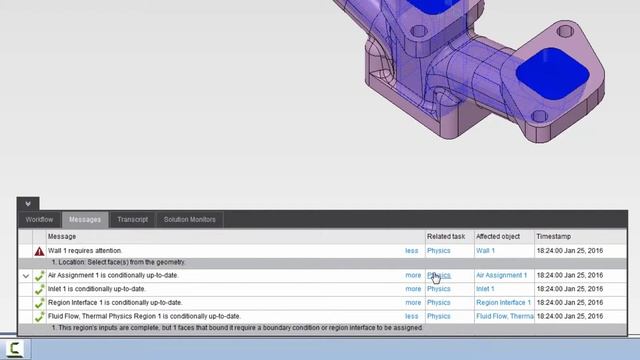The image size is (640, 360).
Task: Click the green check icon for Air Assignment 1
Action: coord(39,276)
